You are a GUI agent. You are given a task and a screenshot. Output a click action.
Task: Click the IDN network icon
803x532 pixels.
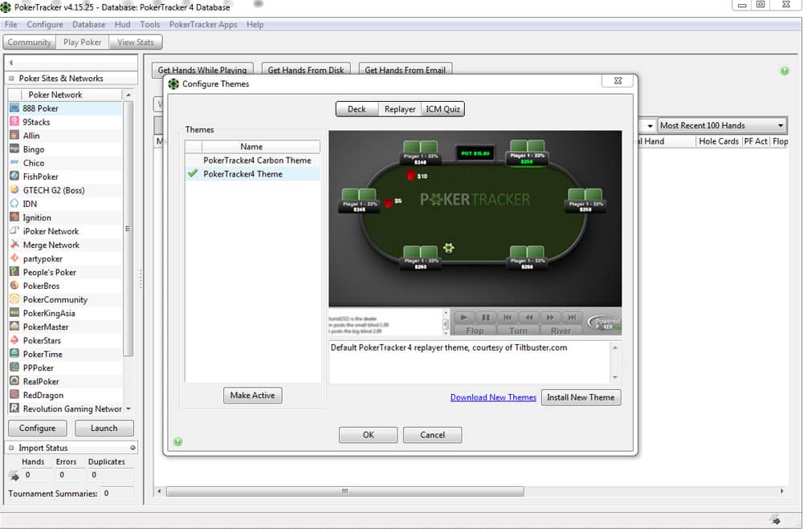pyautogui.click(x=14, y=204)
